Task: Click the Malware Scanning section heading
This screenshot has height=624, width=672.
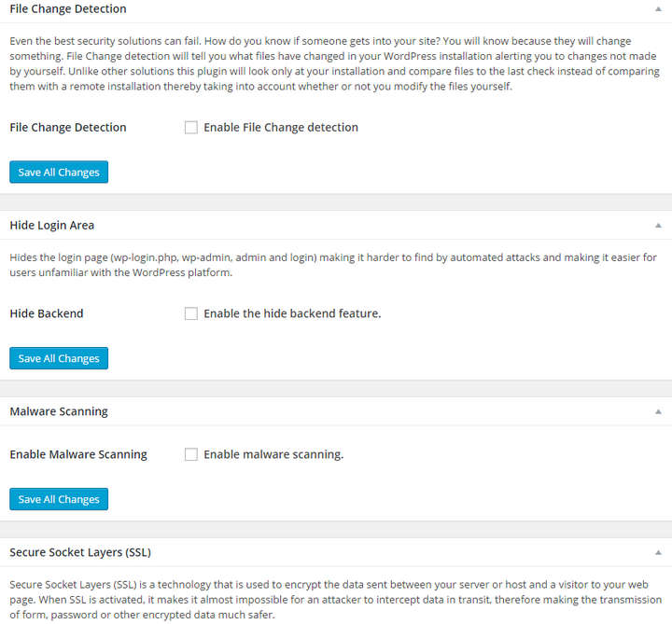Action: click(59, 411)
